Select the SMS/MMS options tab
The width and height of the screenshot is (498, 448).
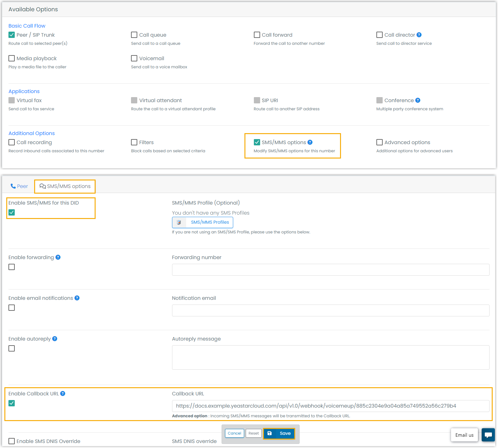pyautogui.click(x=65, y=186)
